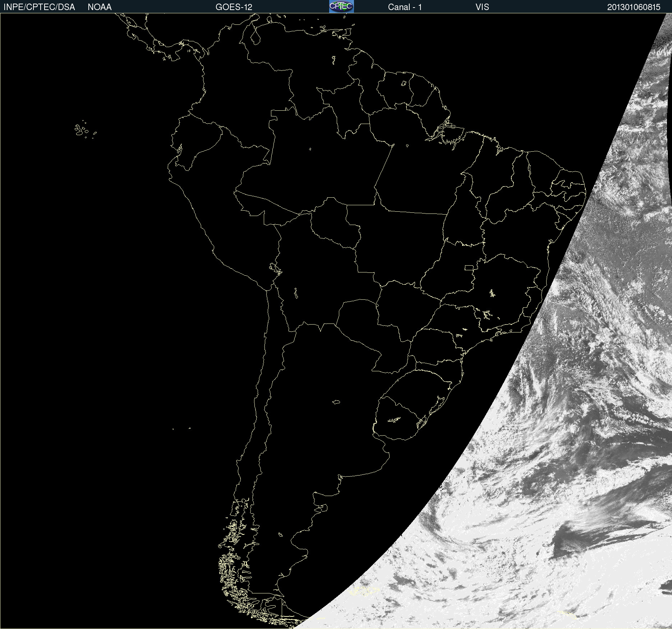Click the NOAA label in the header
This screenshot has height=629, width=672.
pos(100,7)
